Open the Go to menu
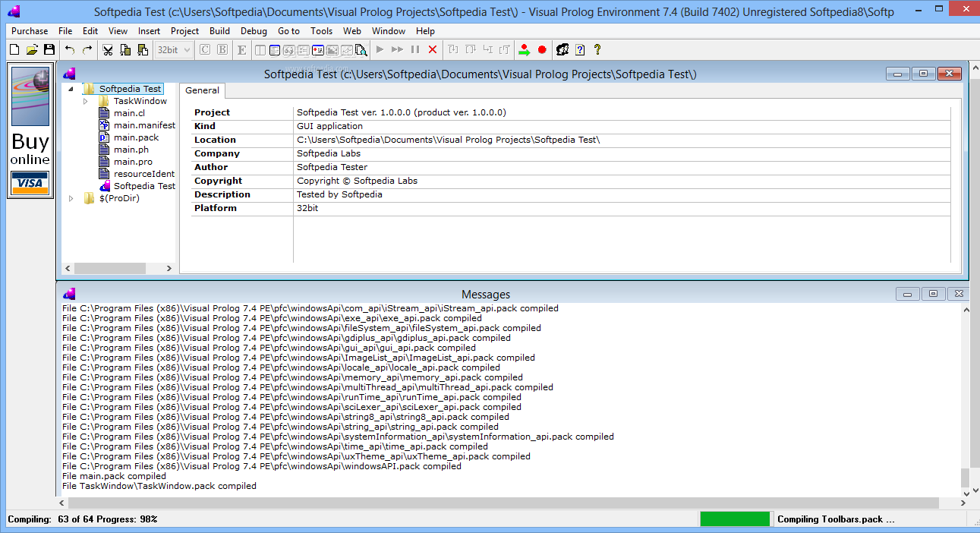Screen dimensions: 980x533 [288, 31]
